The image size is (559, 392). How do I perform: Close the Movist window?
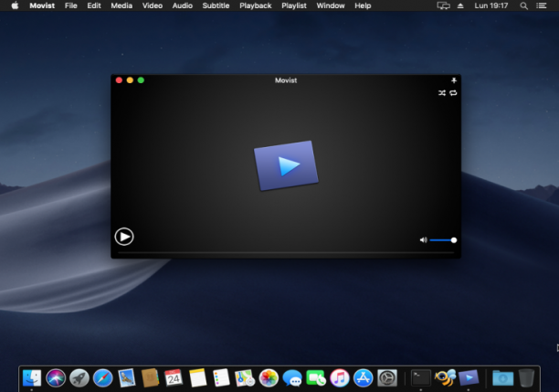tap(119, 80)
